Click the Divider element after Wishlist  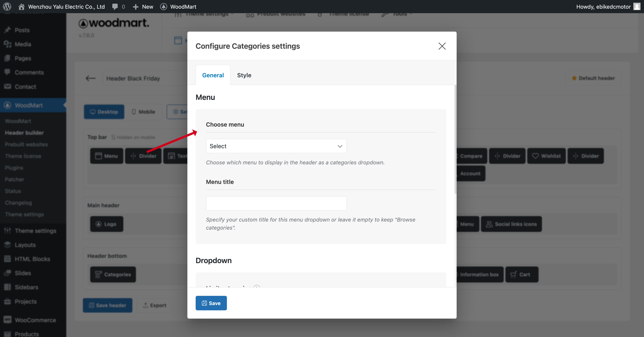coord(586,156)
